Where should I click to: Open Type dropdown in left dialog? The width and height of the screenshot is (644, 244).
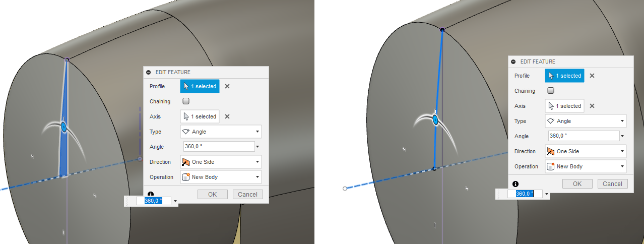221,132
